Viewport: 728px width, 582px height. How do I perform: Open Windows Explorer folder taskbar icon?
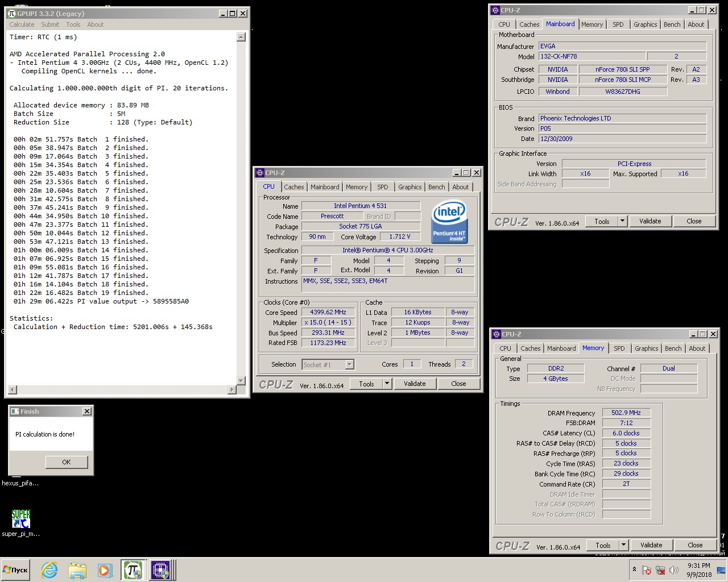pos(77,570)
